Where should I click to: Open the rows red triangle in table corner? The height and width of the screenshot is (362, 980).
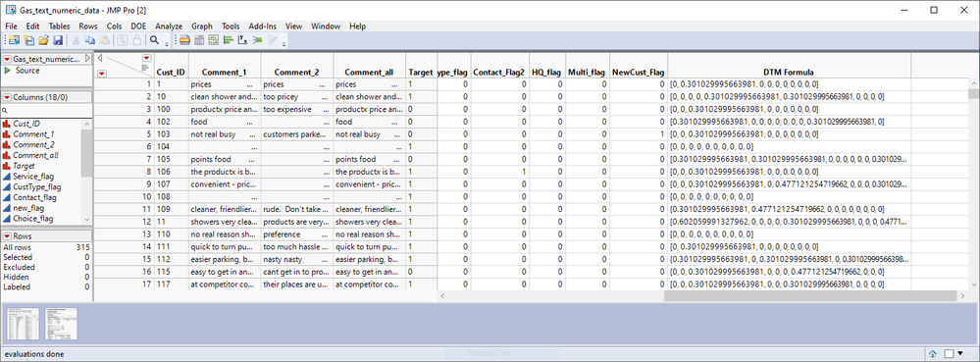pos(102,74)
